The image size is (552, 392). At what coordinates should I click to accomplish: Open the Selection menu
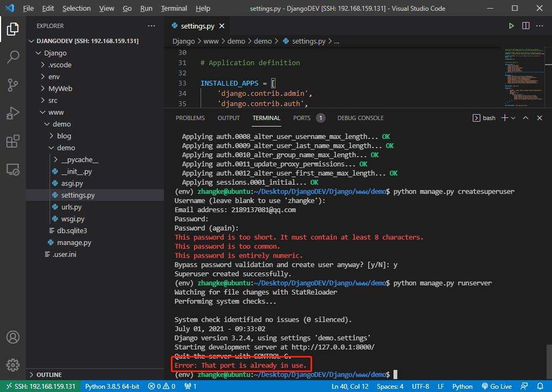coord(77,8)
